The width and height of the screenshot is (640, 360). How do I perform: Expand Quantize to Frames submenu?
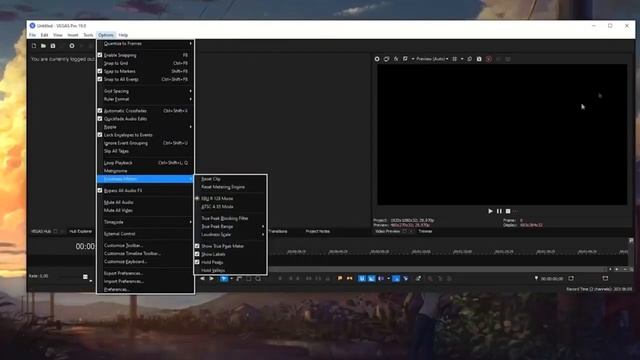tap(145, 44)
